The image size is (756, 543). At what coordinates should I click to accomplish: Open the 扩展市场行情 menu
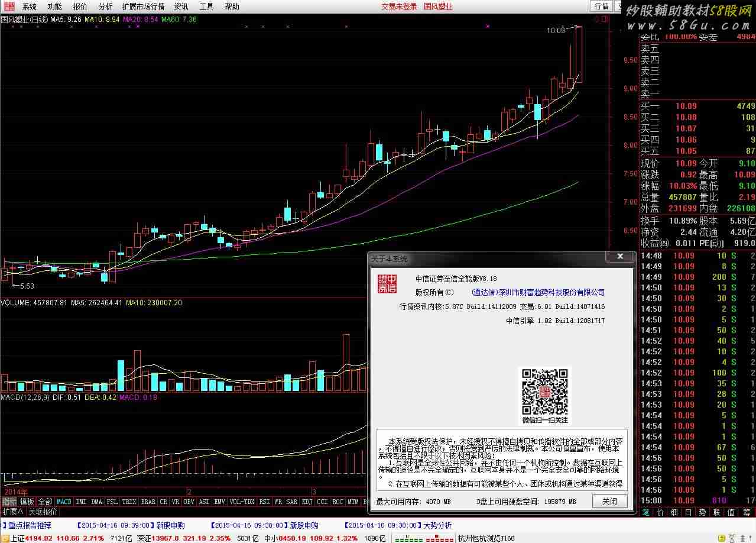[143, 7]
